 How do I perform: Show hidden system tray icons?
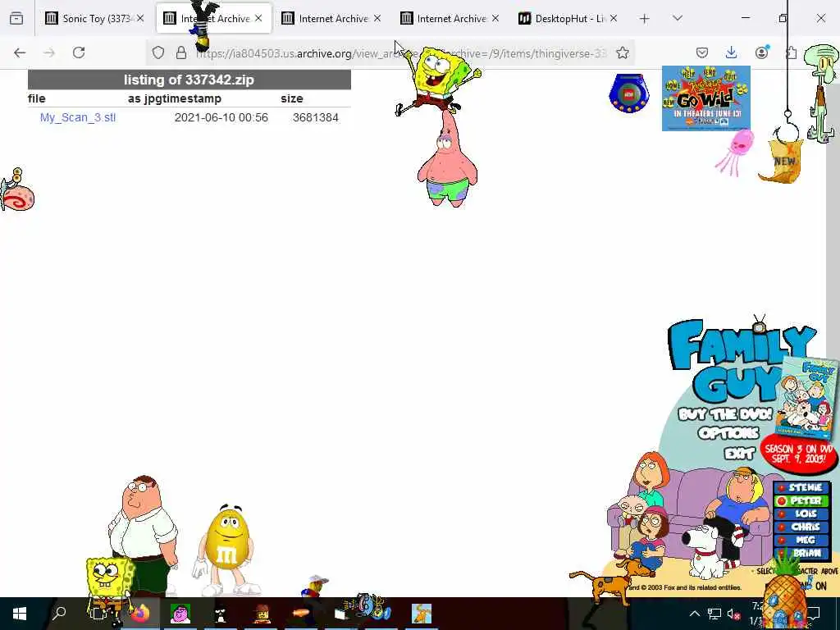694,614
